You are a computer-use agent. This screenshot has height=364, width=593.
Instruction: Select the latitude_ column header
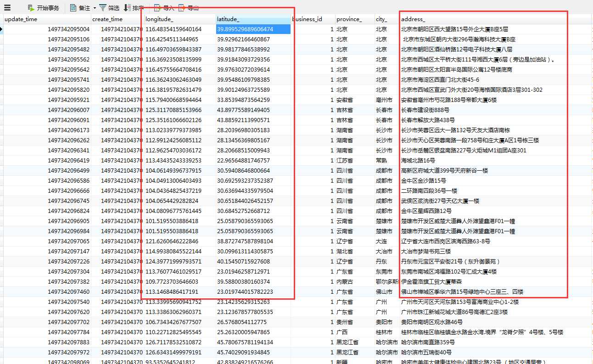(x=253, y=19)
